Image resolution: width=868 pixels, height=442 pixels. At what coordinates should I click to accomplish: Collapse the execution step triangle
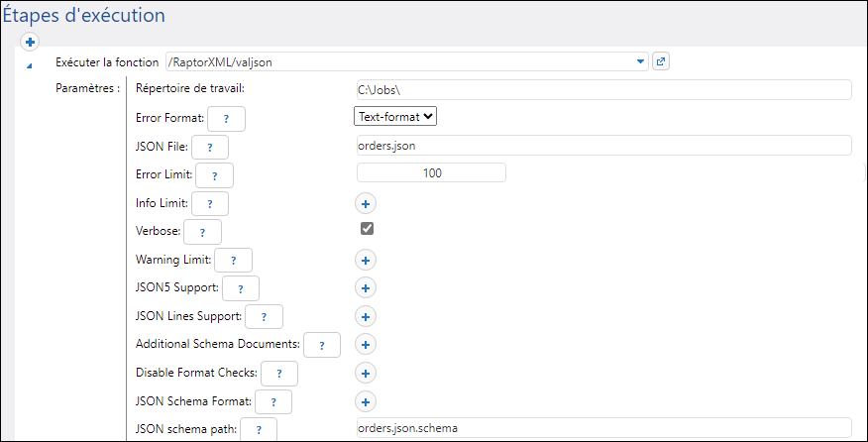pos(28,66)
